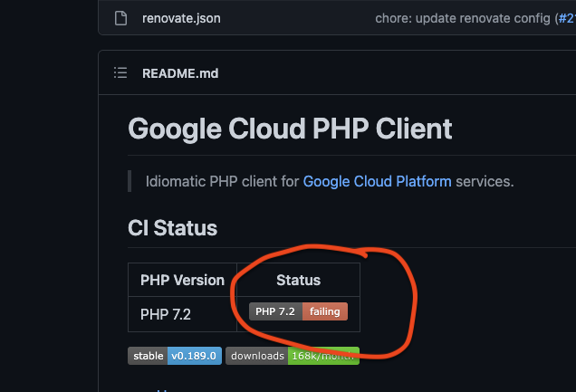The image size is (576, 392).
Task: Click the renovate.json file icon
Action: pyautogui.click(x=120, y=18)
